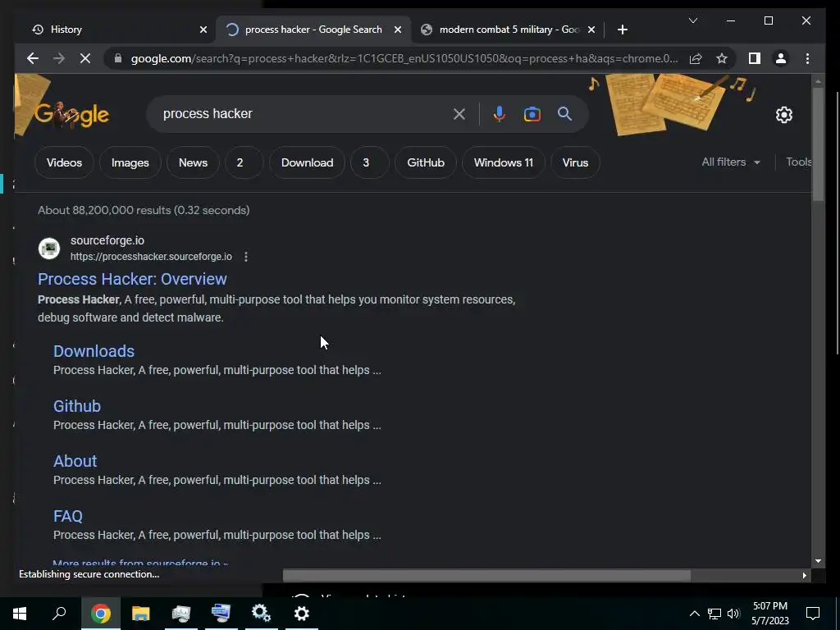Filter results by Videos
Screen dimensions: 840x630
pyautogui.click(x=64, y=162)
